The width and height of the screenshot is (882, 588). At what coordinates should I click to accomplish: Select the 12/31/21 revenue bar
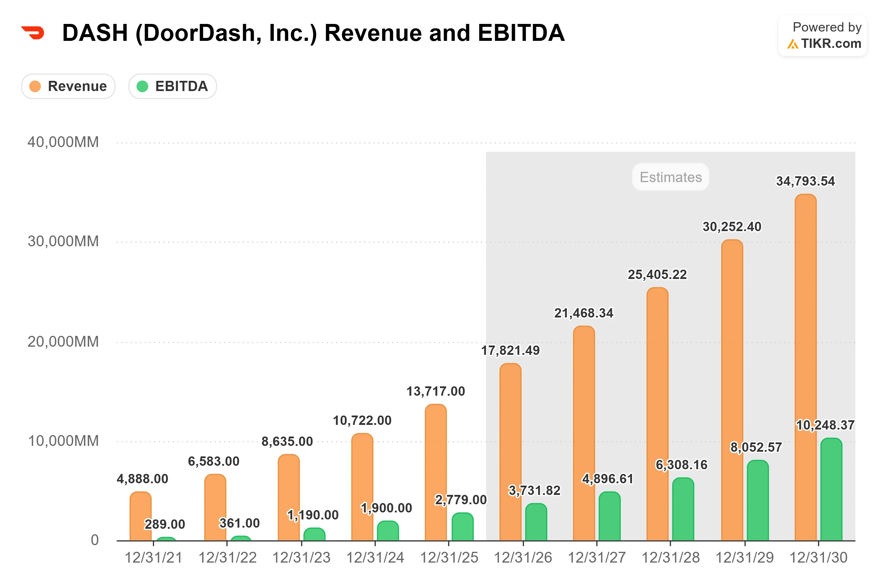click(x=141, y=516)
